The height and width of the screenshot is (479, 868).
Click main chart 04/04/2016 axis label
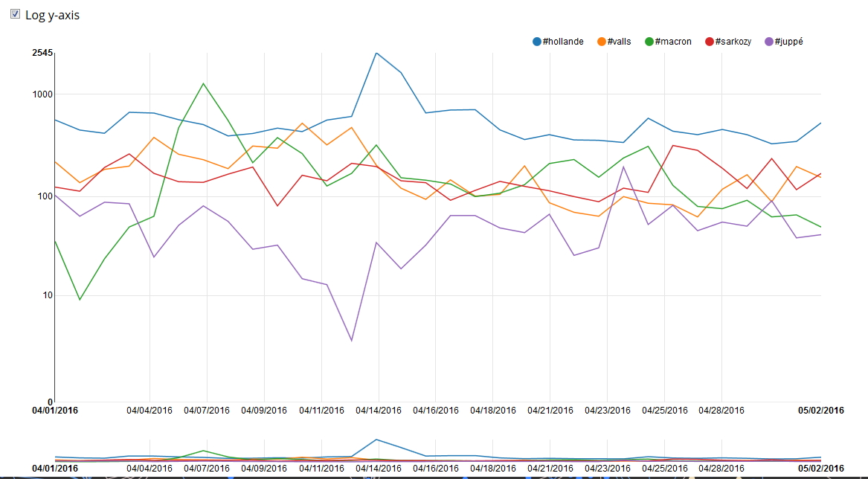coord(150,411)
